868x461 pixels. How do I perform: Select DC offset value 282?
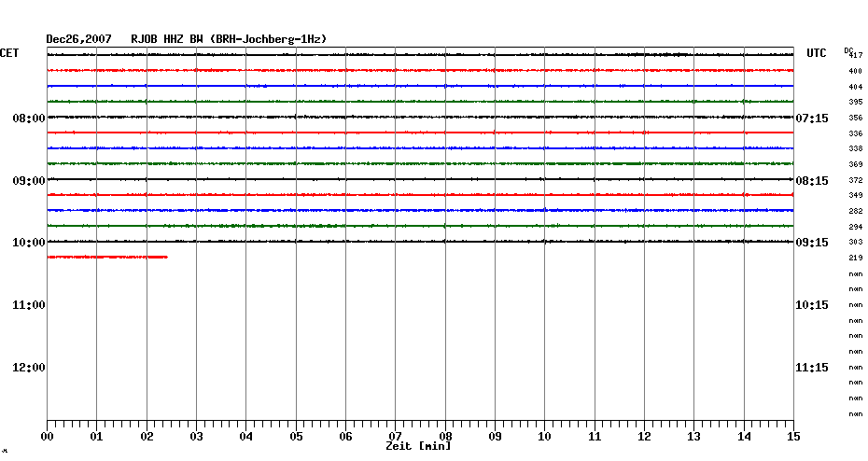(856, 211)
